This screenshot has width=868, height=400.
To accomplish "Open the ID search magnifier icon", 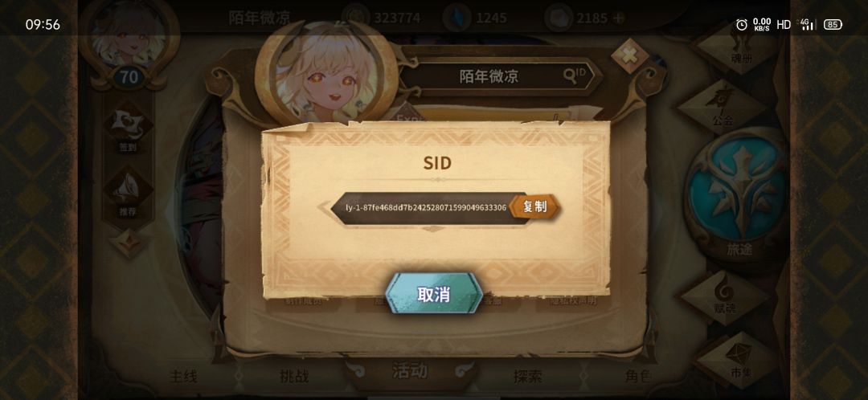I will tap(575, 76).
